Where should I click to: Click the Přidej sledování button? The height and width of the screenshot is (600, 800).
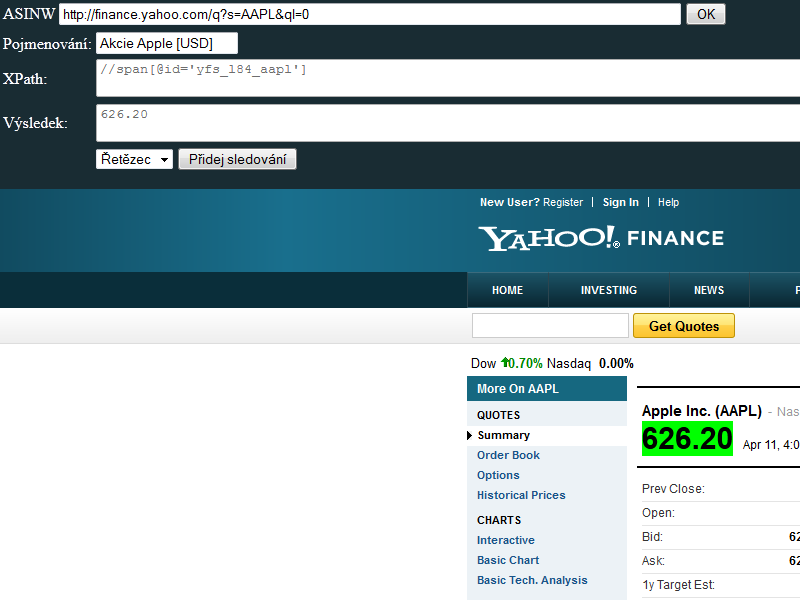[x=237, y=159]
